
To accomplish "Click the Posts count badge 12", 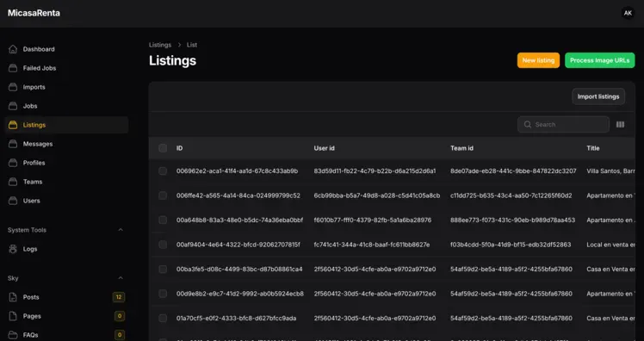I will pyautogui.click(x=119, y=297).
